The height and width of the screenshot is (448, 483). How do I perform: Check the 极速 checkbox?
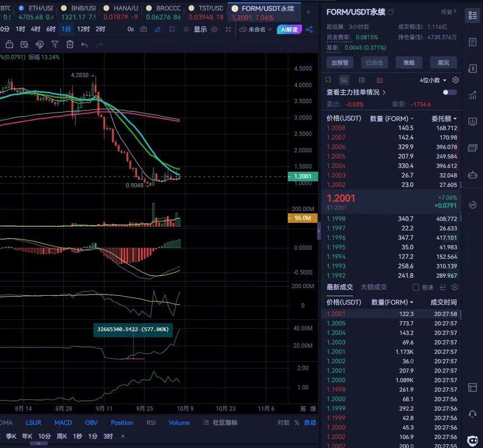pos(416,287)
